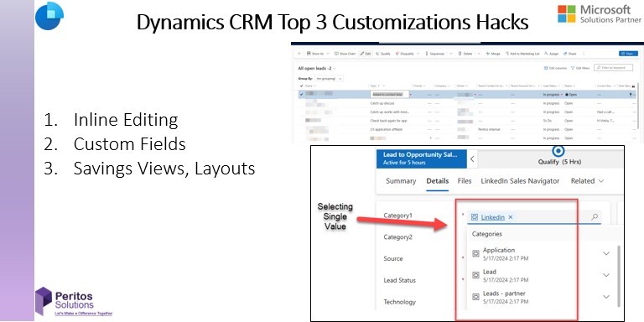
Task: Open the All open leads view selector
Action: point(317,69)
